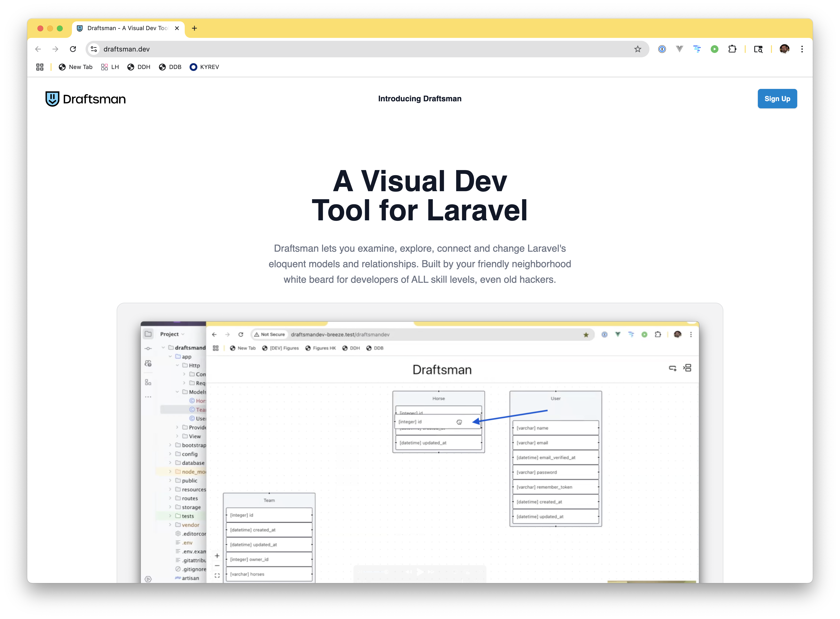Open the KYREV bookmark

(x=204, y=67)
